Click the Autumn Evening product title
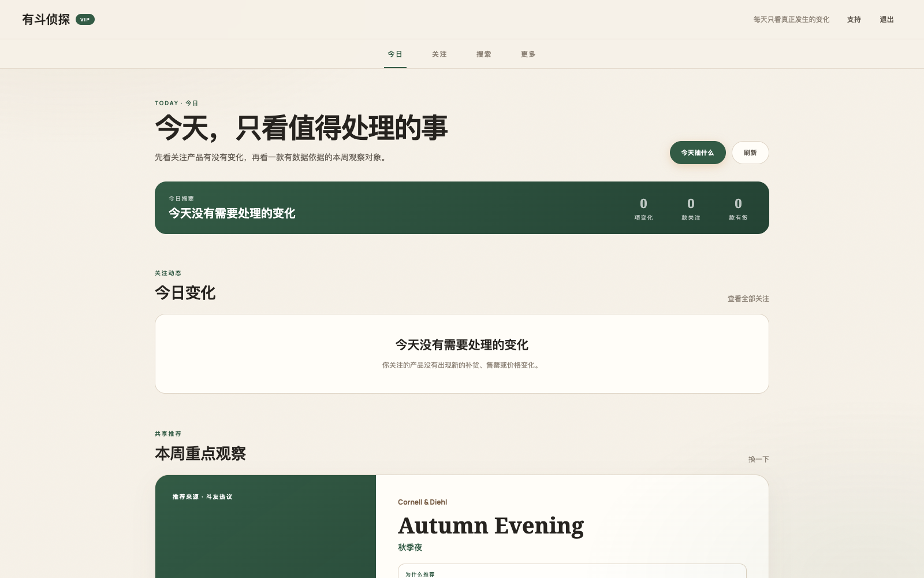The image size is (924, 578). pos(491,525)
